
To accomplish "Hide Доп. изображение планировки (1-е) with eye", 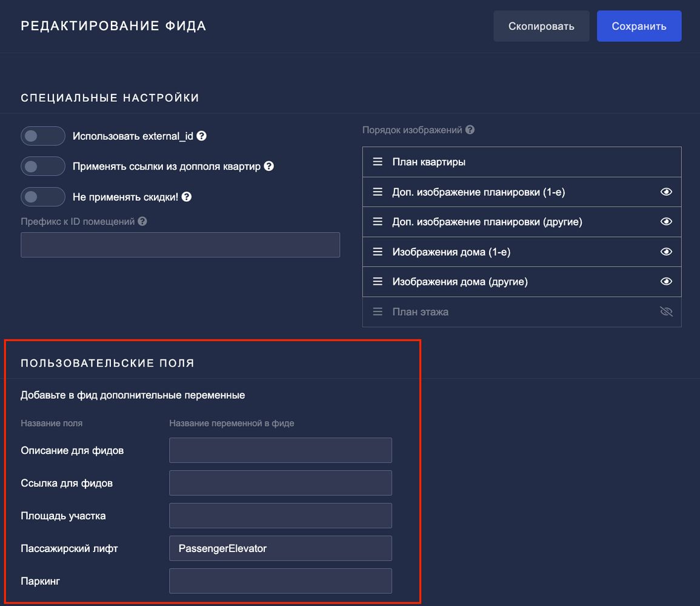I will [666, 192].
